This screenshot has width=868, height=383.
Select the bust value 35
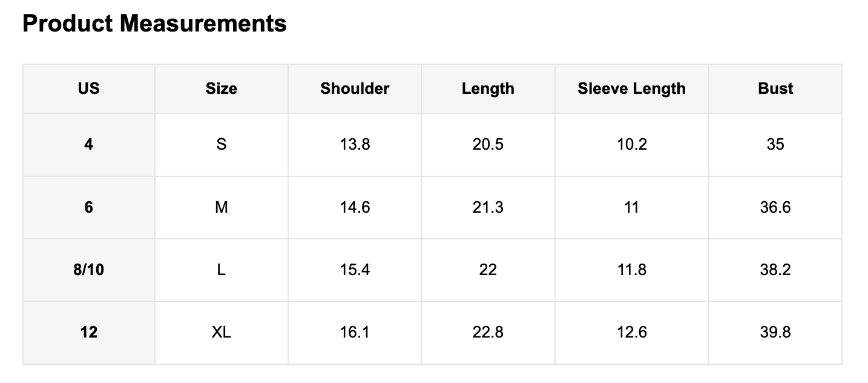(775, 144)
